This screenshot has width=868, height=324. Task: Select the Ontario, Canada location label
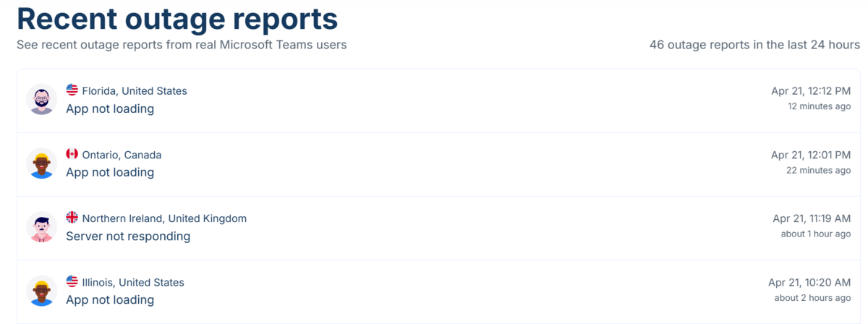[x=122, y=155]
